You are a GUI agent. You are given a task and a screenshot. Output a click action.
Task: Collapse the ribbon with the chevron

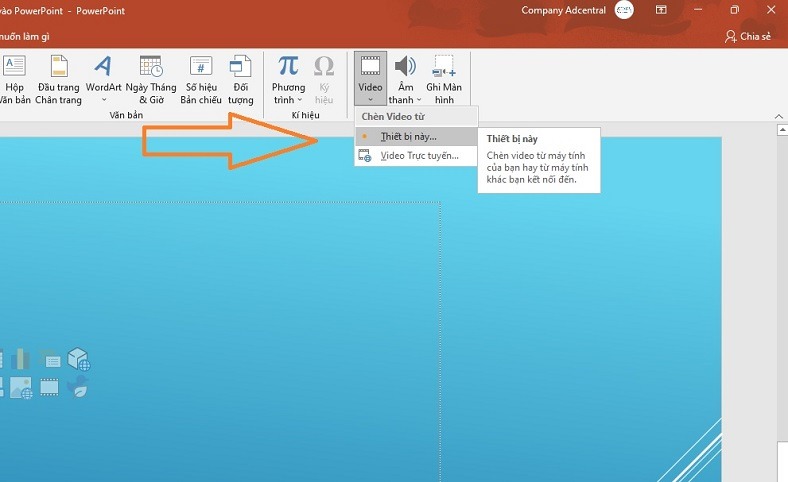[x=779, y=117]
